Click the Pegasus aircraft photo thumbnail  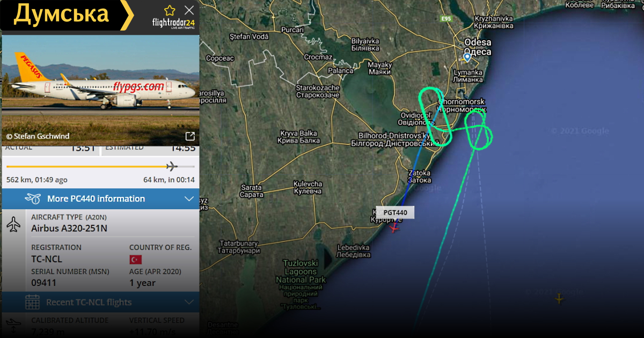point(100,90)
